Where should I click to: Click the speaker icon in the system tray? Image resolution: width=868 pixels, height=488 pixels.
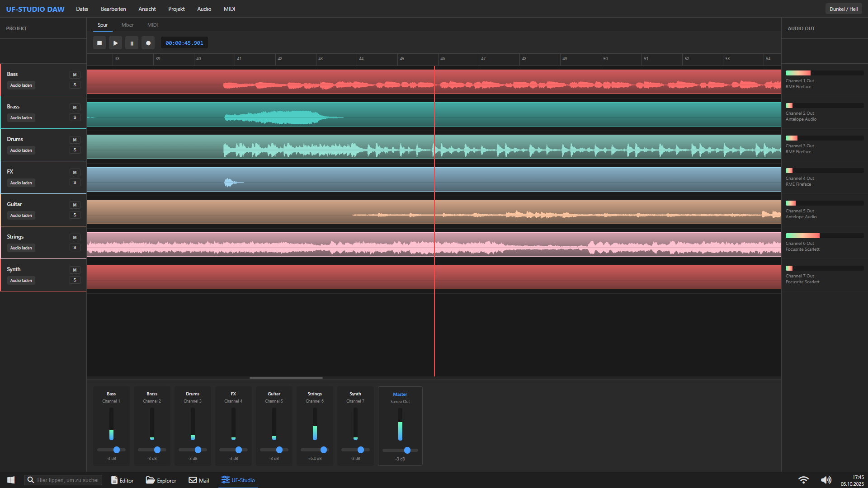pos(826,480)
